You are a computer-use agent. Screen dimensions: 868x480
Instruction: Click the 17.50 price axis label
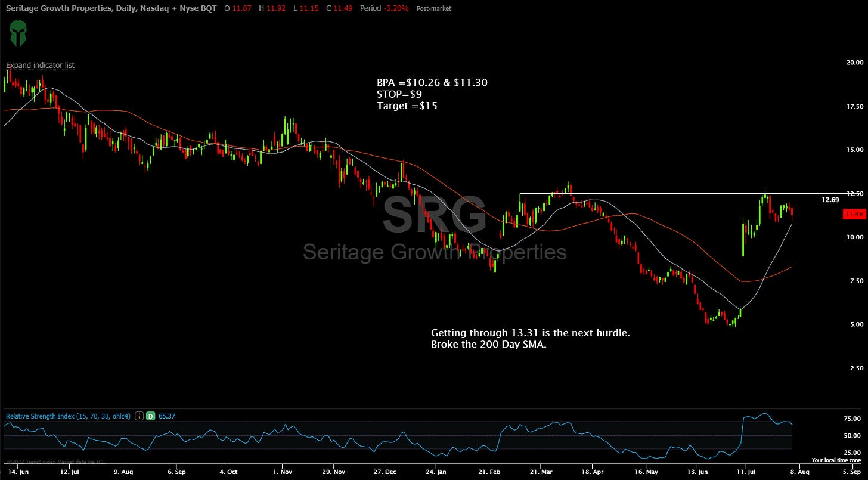(x=854, y=106)
